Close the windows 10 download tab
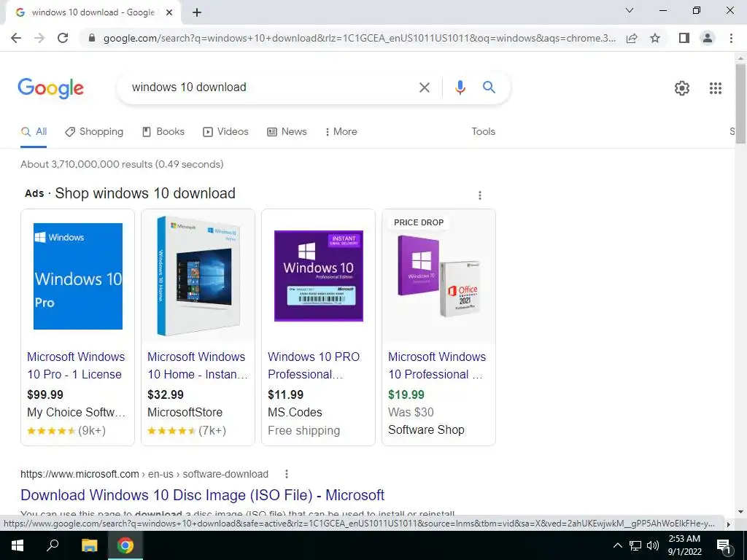Screen dimensions: 747x560 coord(169,12)
